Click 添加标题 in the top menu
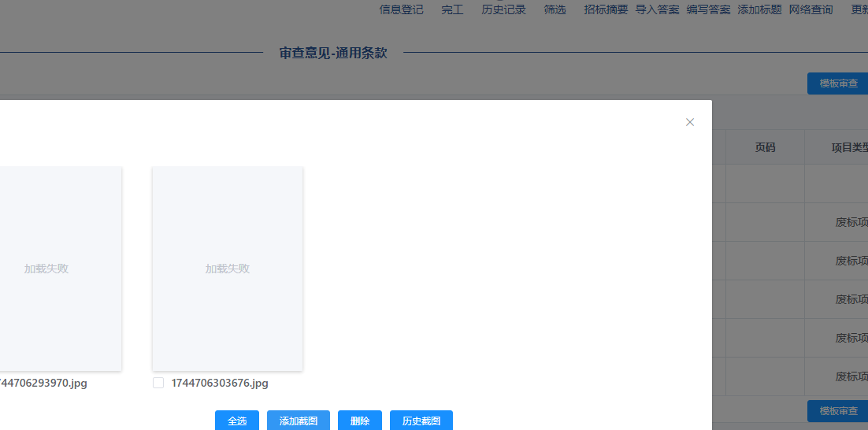 click(759, 9)
